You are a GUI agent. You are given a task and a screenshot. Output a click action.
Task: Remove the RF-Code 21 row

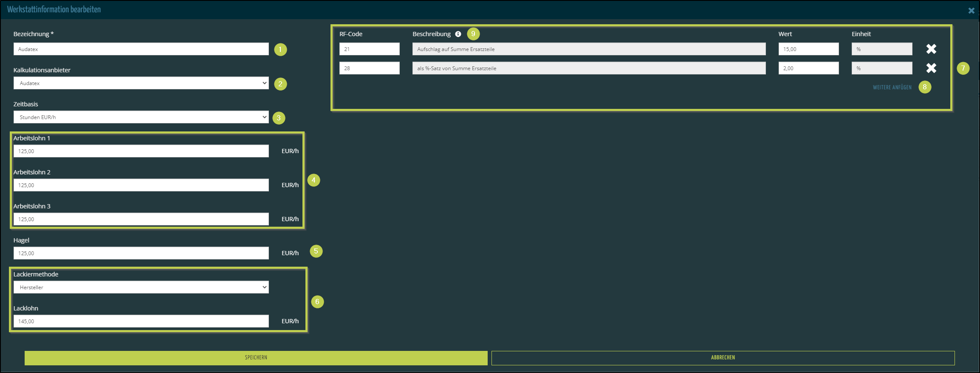point(931,49)
